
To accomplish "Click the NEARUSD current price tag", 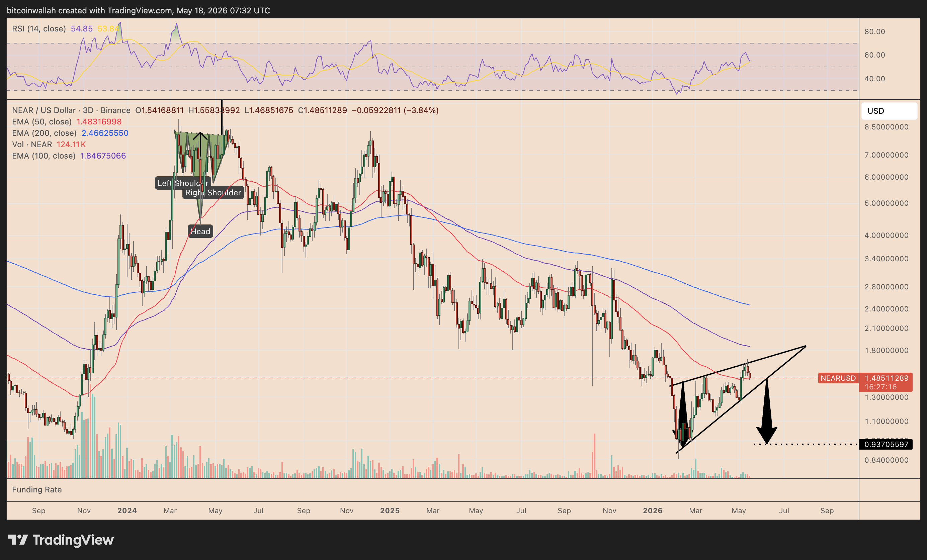I will click(838, 378).
